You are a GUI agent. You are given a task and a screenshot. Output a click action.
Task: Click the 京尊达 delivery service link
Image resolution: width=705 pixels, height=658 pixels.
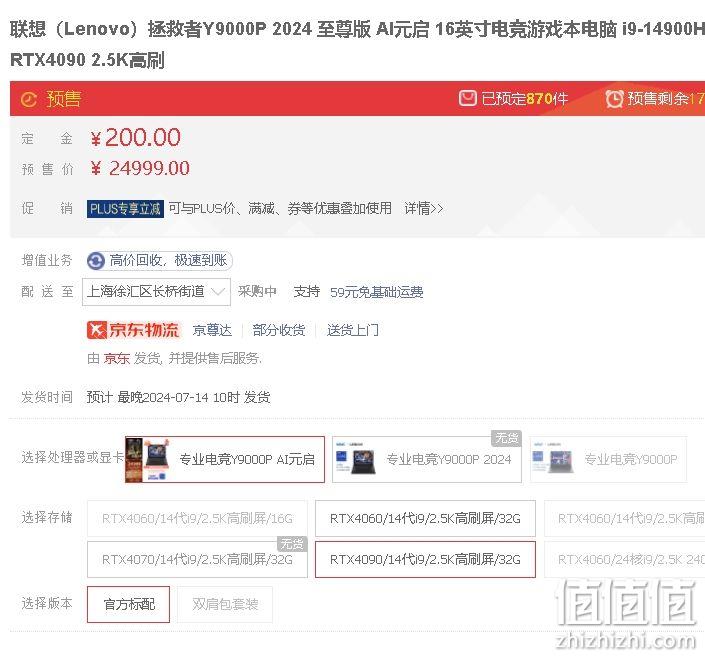click(x=212, y=330)
